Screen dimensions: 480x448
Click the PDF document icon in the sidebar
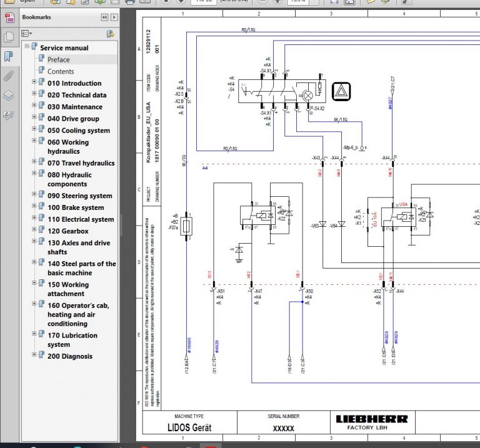(x=9, y=17)
